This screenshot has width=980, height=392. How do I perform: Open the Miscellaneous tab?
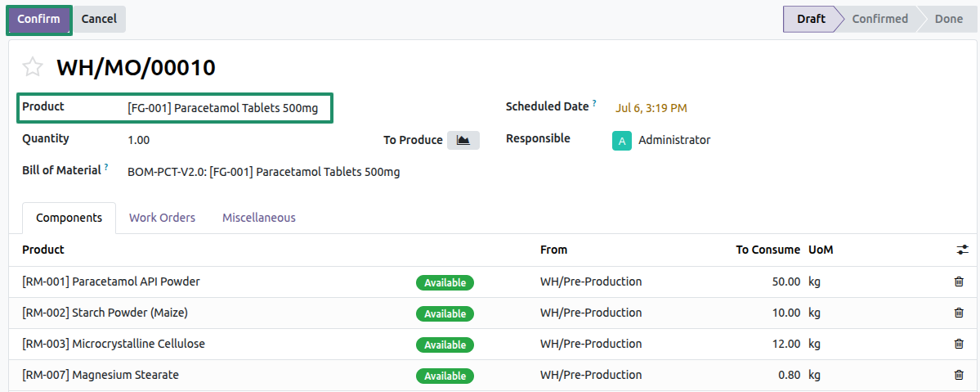(259, 218)
